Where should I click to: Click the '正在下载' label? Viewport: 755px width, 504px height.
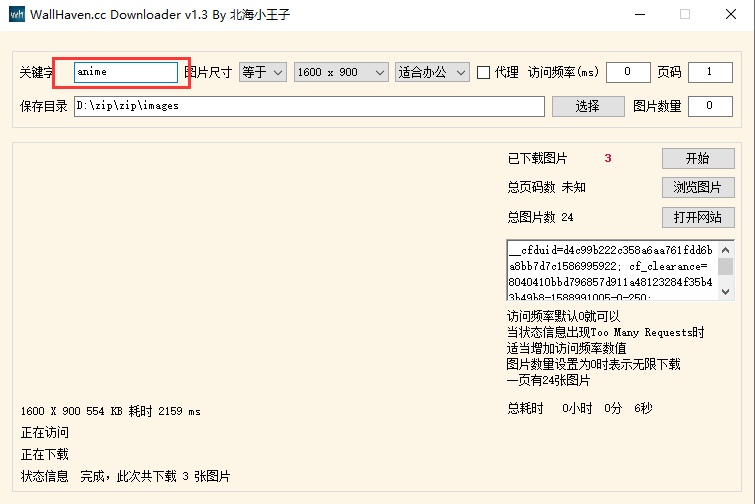(45, 454)
